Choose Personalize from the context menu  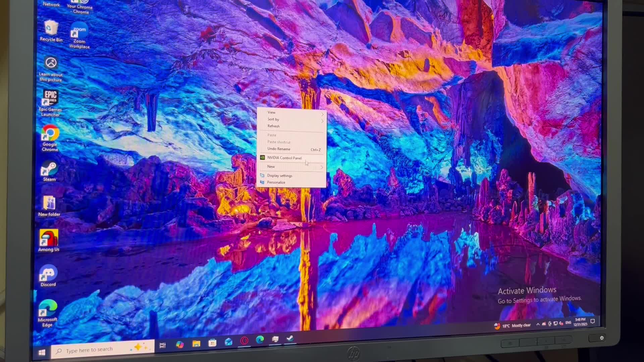(292, 182)
